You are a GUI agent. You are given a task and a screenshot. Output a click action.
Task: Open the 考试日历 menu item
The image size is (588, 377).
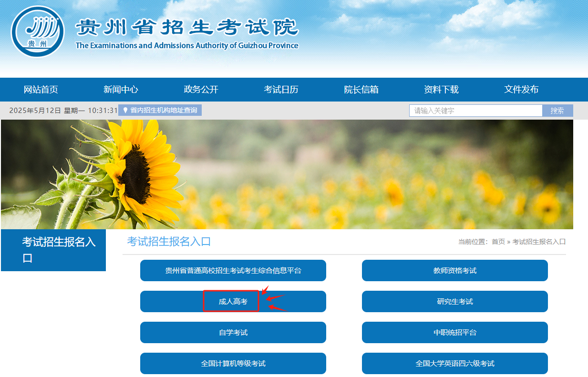tap(280, 90)
